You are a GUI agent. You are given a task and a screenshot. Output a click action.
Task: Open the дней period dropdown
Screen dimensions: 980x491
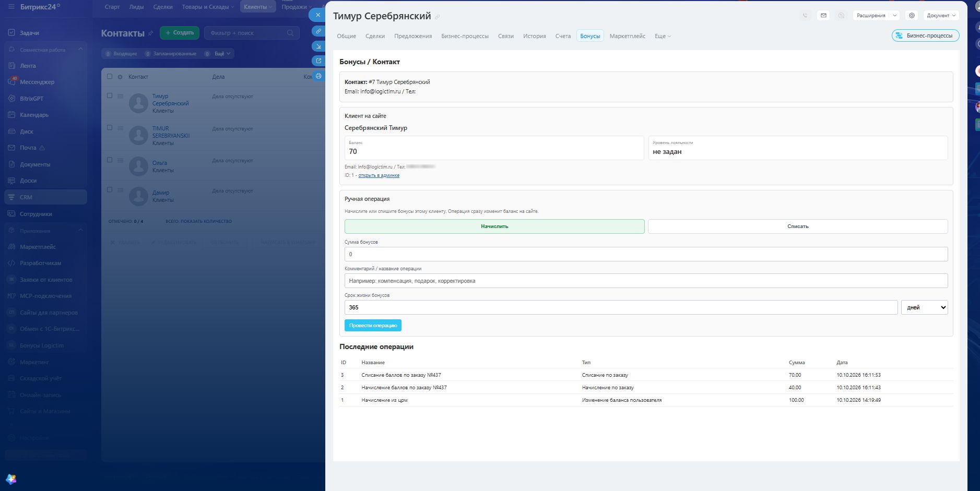point(924,307)
